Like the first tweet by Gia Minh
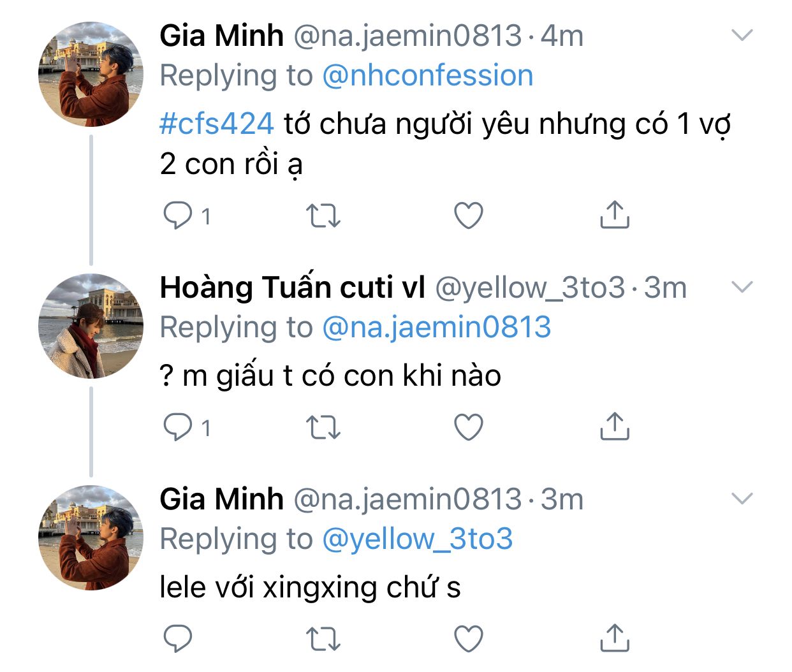Image resolution: width=792 pixels, height=672 pixels. tap(469, 215)
